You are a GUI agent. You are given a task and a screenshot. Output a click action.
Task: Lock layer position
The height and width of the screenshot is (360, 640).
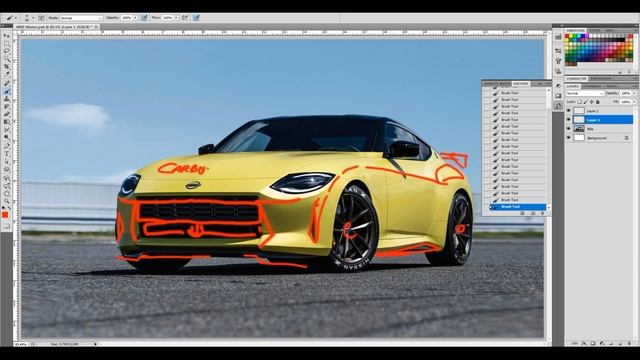(591, 102)
